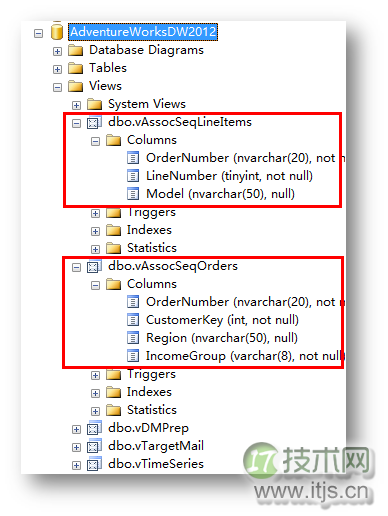Image resolution: width=388 pixels, height=516 pixels.
Task: Select the Views folder label
Action: pyautogui.click(x=105, y=86)
